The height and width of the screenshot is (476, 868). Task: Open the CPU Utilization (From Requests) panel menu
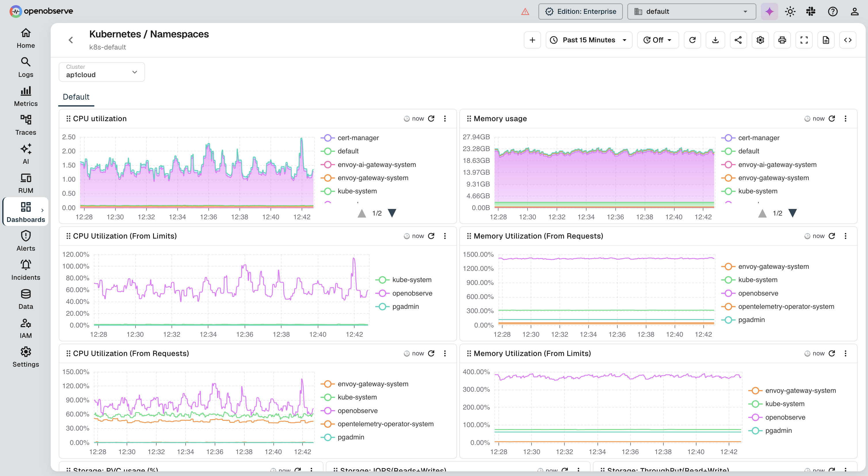445,353
